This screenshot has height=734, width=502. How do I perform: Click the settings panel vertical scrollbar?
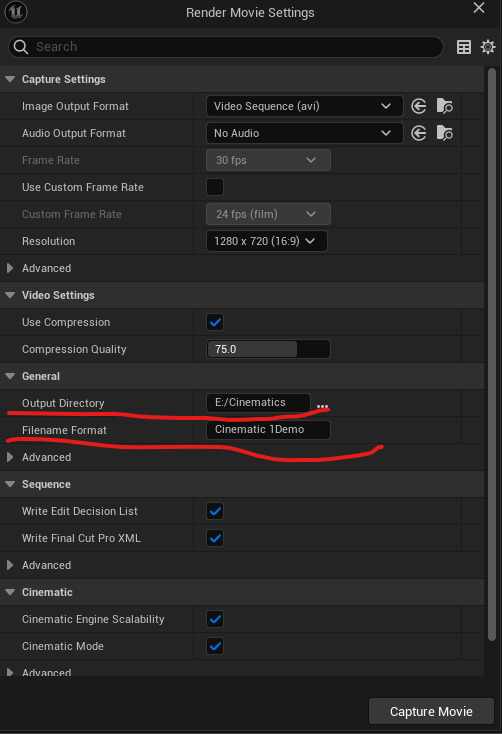tap(492, 354)
